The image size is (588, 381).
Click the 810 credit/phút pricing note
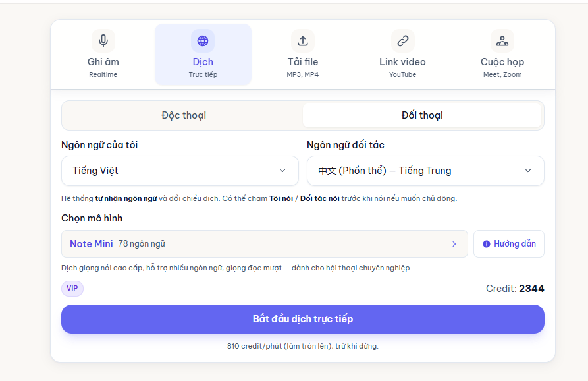(303, 346)
